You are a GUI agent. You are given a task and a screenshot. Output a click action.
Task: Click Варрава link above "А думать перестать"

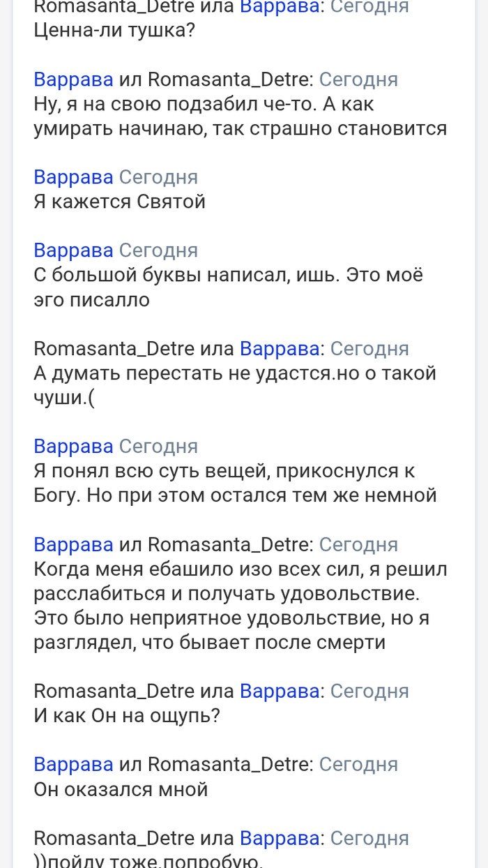pos(280,349)
